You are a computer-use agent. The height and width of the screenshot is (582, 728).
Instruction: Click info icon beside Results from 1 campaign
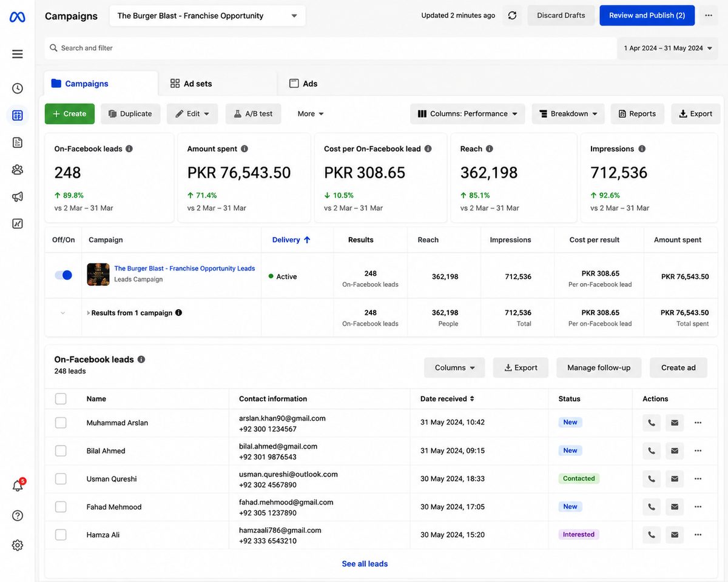(x=178, y=313)
